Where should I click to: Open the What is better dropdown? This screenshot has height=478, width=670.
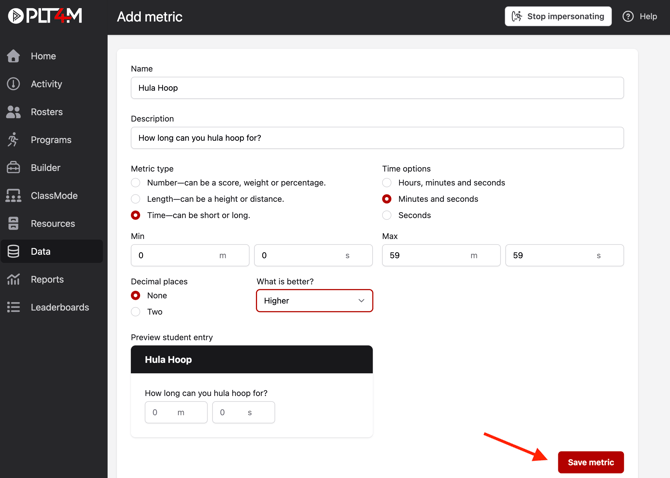point(314,301)
